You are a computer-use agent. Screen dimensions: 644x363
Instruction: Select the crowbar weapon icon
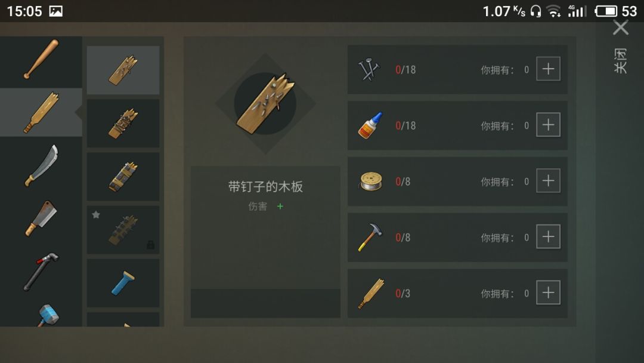pos(41,271)
